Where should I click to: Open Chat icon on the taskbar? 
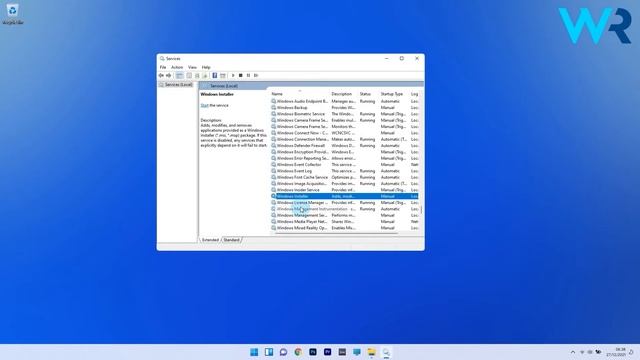click(x=283, y=352)
